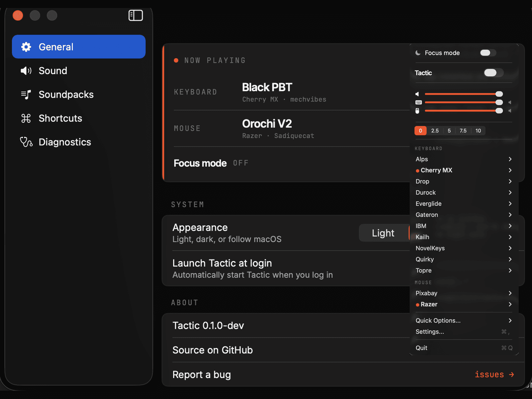Open General via its gear icon

point(26,47)
